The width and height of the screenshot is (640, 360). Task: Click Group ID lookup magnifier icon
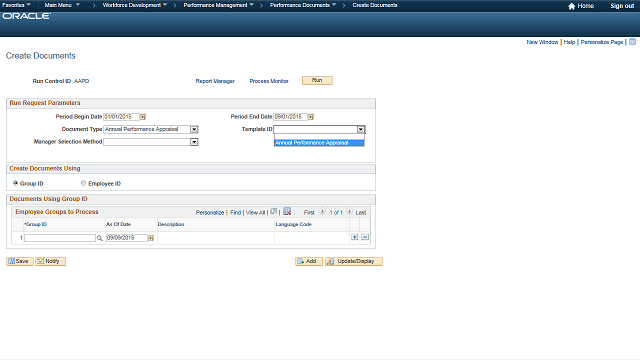point(100,238)
